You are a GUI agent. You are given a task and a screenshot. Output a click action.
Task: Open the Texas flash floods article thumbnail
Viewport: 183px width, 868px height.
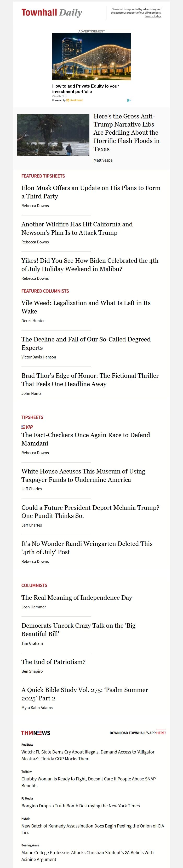pos(53,135)
